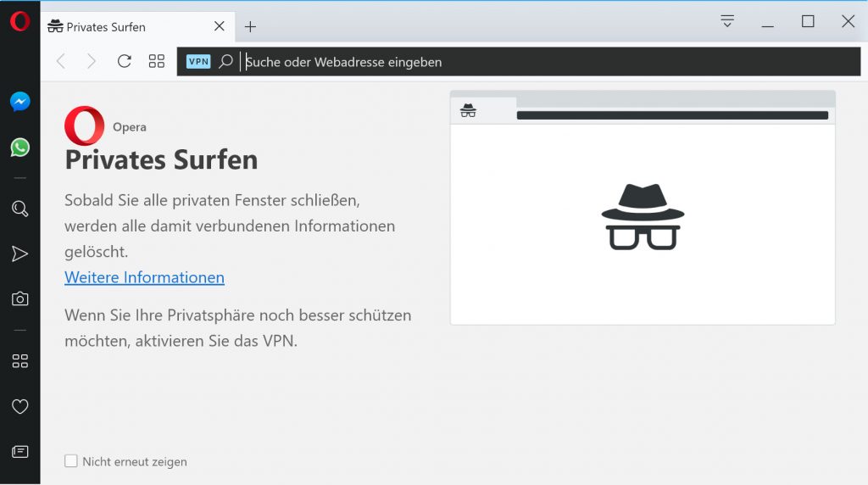Take a snapshot with the camera icon
The width and height of the screenshot is (868, 485).
pyautogui.click(x=20, y=299)
